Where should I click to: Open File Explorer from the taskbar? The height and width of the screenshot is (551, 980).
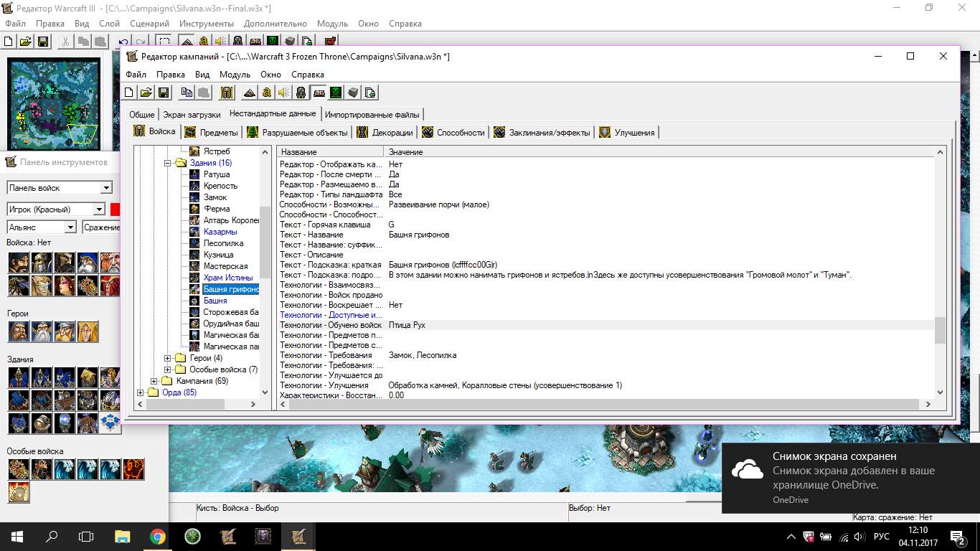(123, 536)
